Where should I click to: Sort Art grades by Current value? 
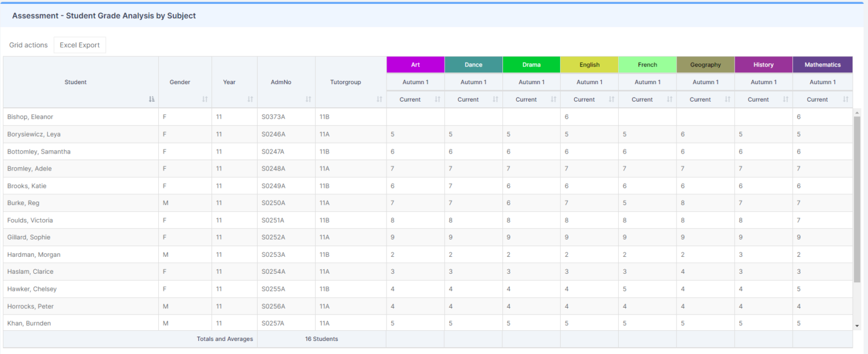point(437,99)
